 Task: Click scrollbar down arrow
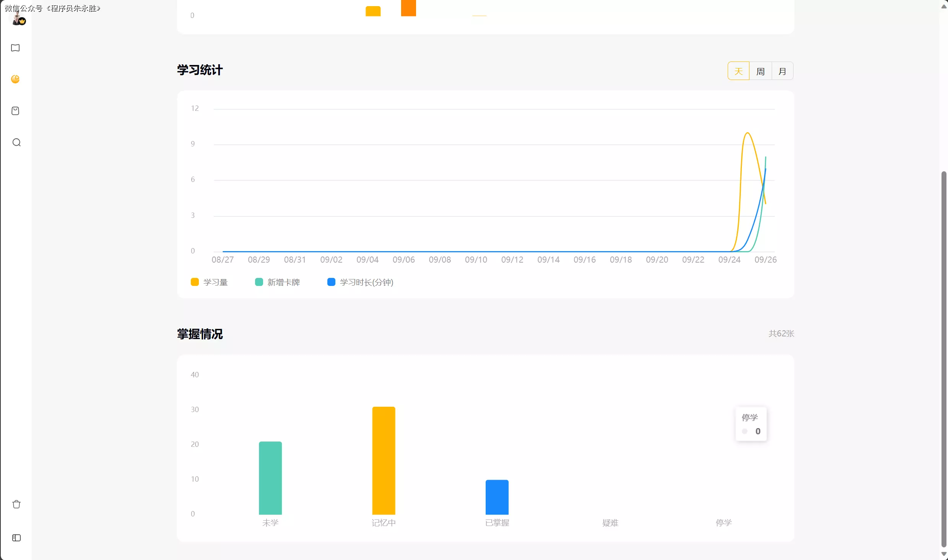pos(944,554)
